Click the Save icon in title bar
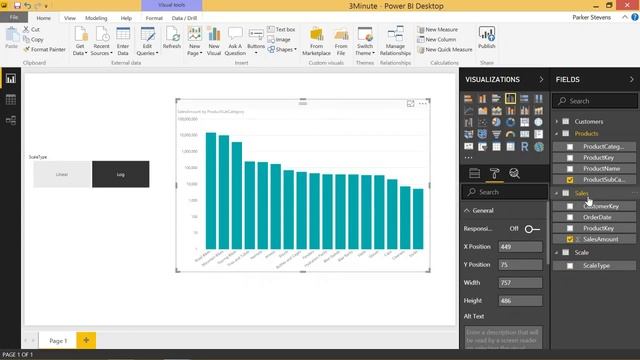This screenshot has width=640, height=360. point(17,6)
